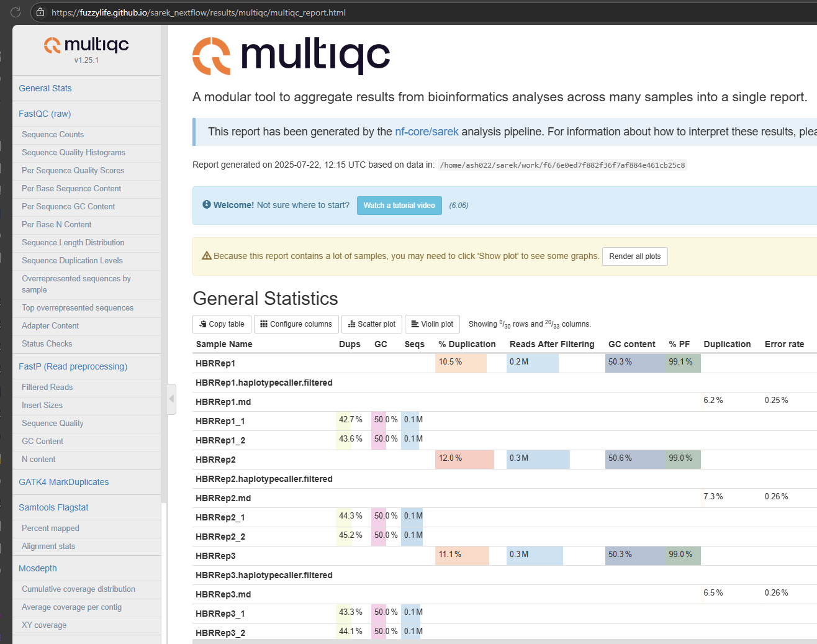Jump to N content
The width and height of the screenshot is (817, 644).
[x=38, y=459]
